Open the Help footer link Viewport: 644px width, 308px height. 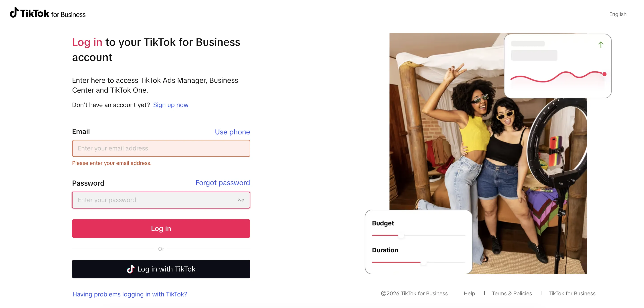(x=469, y=294)
